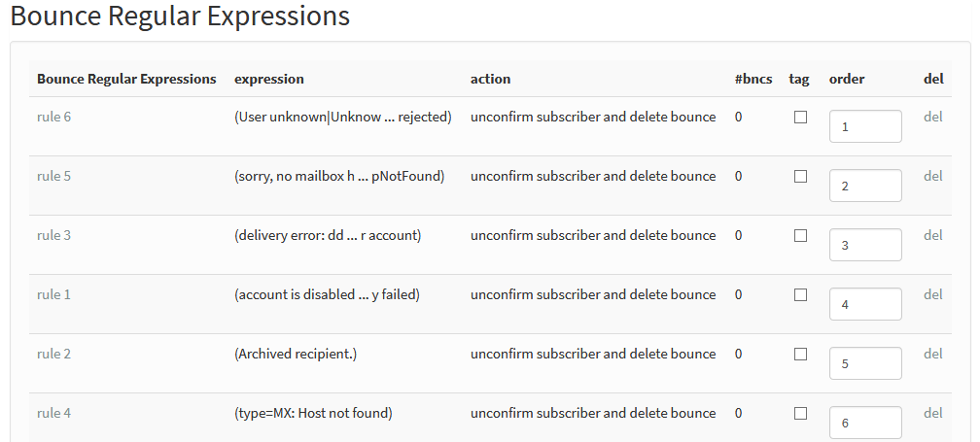980x442 pixels.
Task: Mark the tag checkbox for rule 4
Action: [800, 413]
